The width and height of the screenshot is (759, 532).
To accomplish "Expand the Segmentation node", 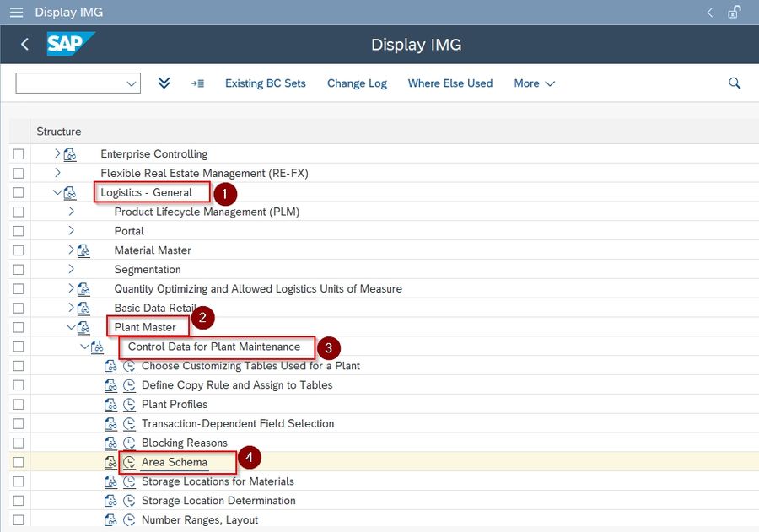I will click(71, 269).
